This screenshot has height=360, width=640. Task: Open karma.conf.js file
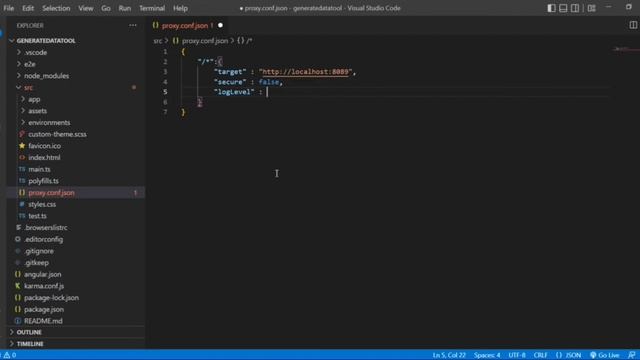[44, 286]
